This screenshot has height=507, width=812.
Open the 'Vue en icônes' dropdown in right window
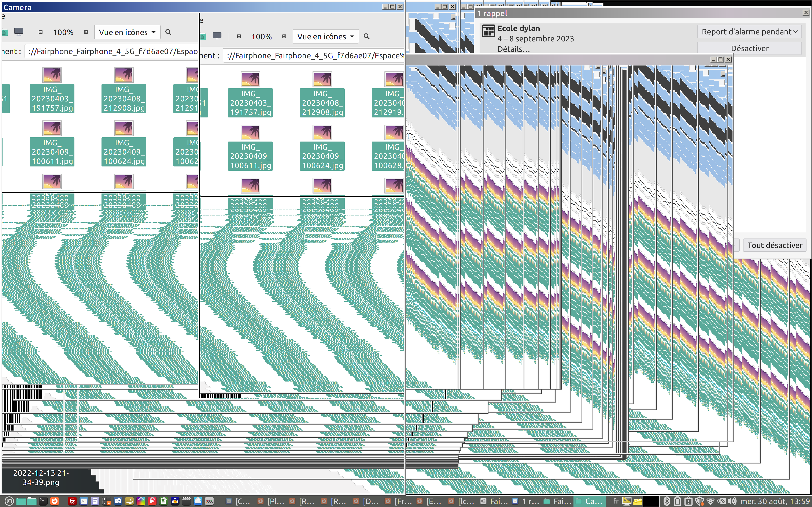tap(325, 37)
